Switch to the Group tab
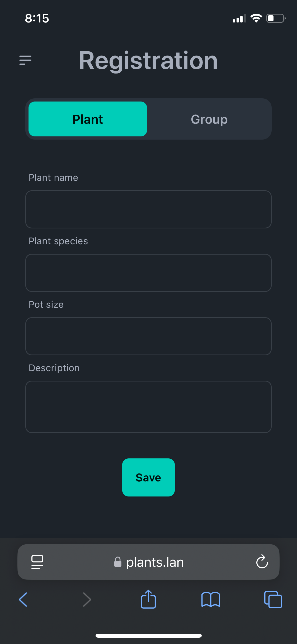This screenshot has height=644, width=297. coord(209,119)
